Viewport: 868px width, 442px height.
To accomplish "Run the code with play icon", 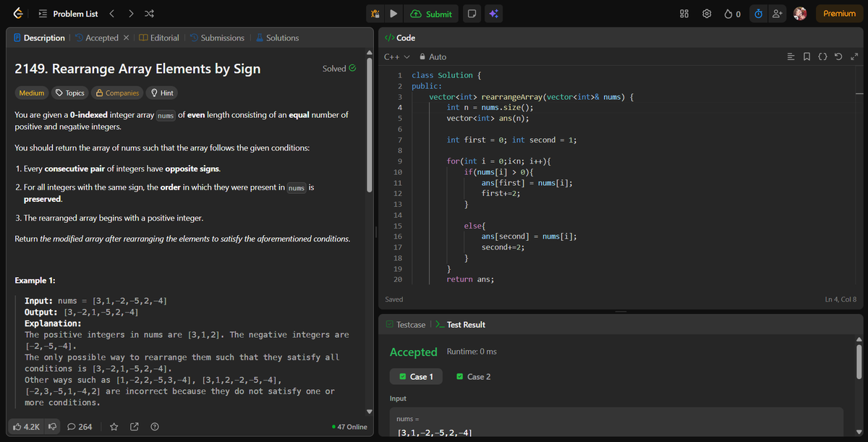I will point(393,14).
